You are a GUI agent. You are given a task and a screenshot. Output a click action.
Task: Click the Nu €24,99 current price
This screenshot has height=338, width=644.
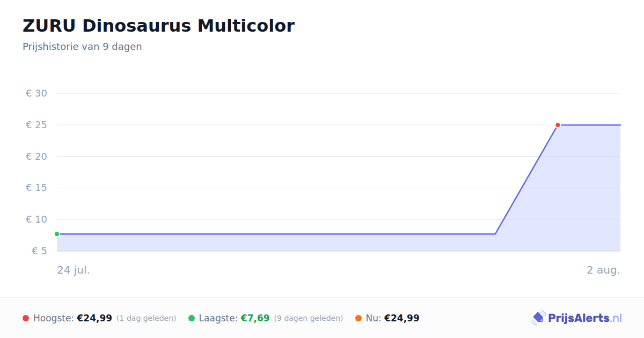click(x=402, y=318)
